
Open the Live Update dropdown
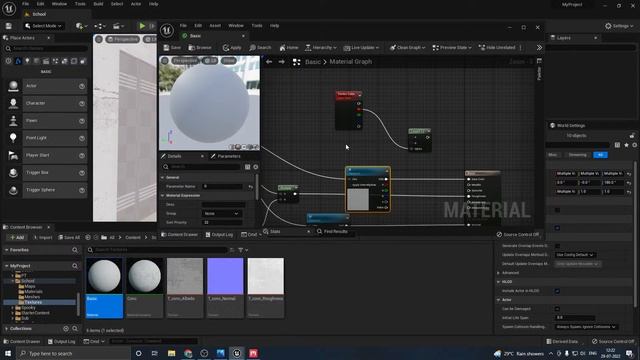361,48
